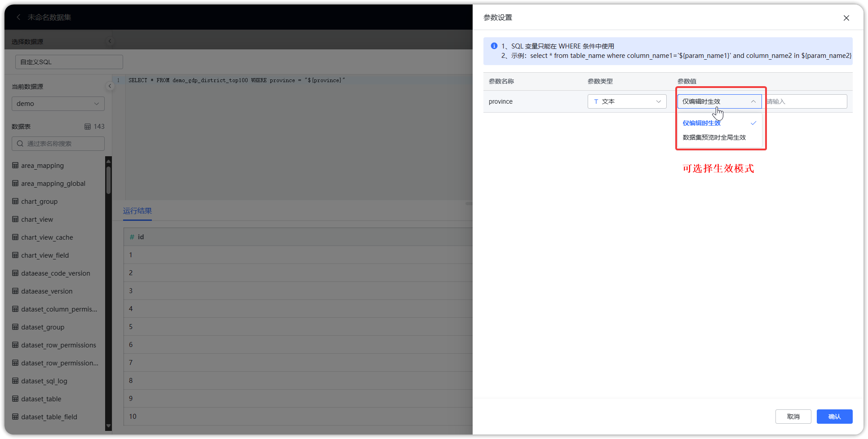Click the 请输入 parameter value input field

click(806, 101)
